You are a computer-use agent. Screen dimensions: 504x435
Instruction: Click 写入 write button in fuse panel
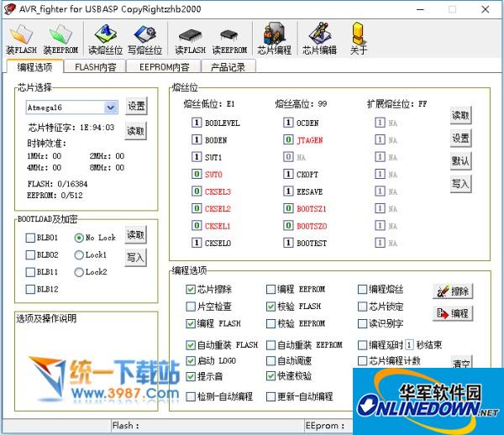tap(460, 183)
